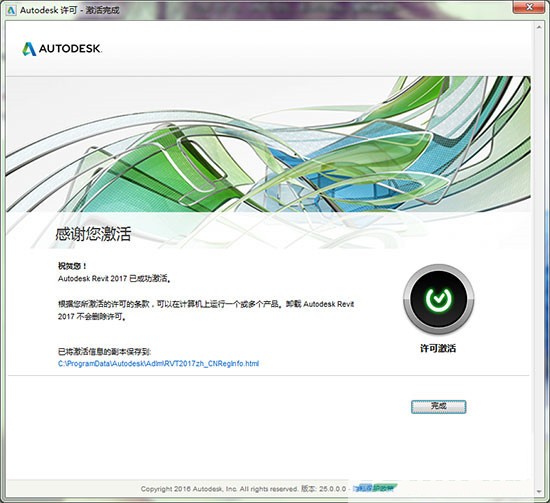550x503 pixels.
Task: Click the scrollbar up arrow
Action: click(x=539, y=27)
